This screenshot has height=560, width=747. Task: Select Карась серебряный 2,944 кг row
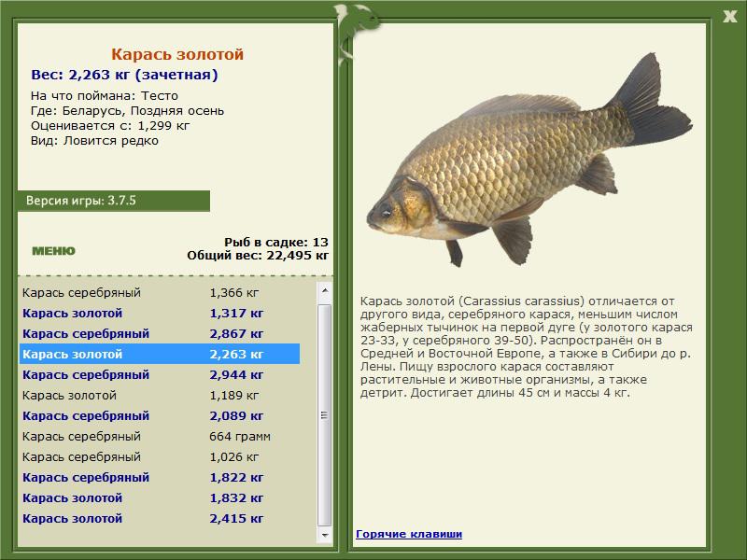pyautogui.click(x=160, y=374)
